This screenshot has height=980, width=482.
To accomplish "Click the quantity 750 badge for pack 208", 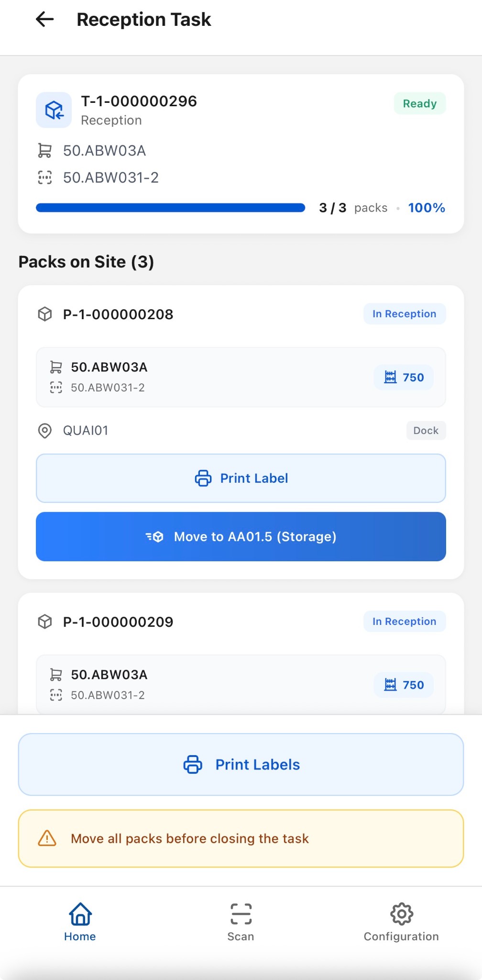I will pyautogui.click(x=404, y=378).
